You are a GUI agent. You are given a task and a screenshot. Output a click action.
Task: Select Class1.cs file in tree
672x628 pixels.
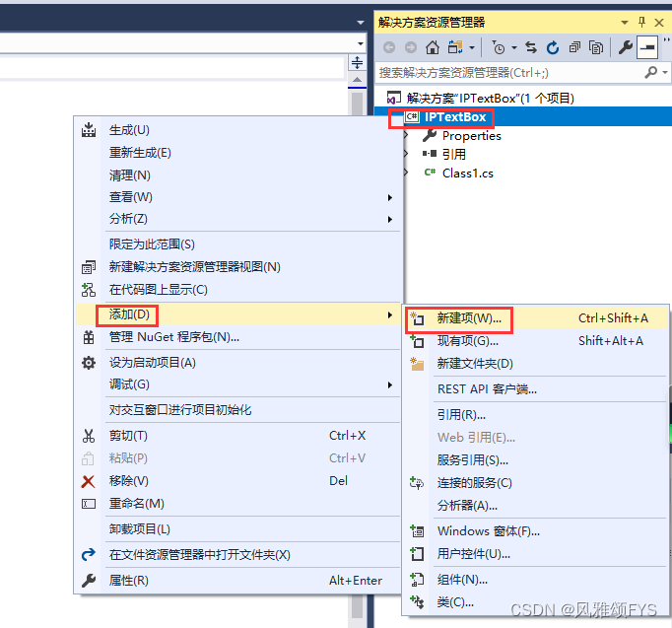(468, 174)
